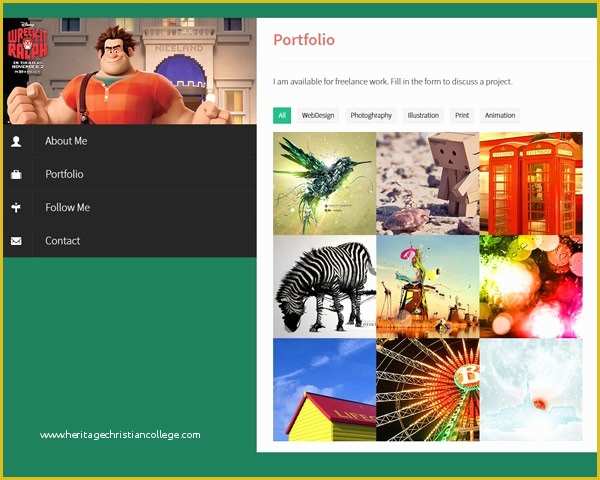
Task: Open the zebra illustration thumbnail
Action: [324, 286]
